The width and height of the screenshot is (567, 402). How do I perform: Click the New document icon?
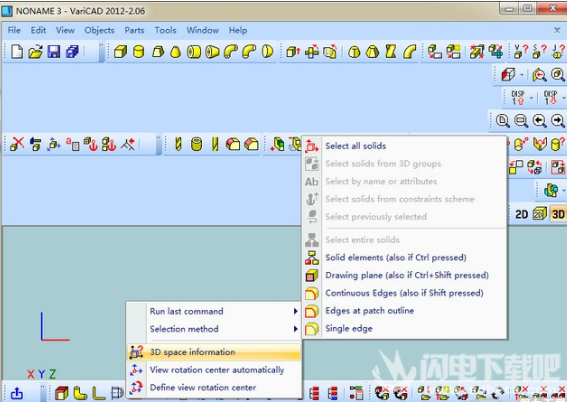(17, 51)
